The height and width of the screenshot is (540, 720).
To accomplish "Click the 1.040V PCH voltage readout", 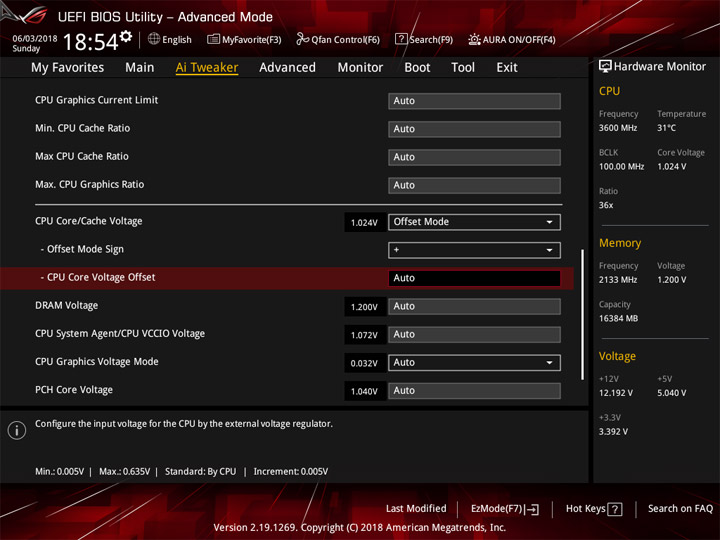I will click(364, 392).
